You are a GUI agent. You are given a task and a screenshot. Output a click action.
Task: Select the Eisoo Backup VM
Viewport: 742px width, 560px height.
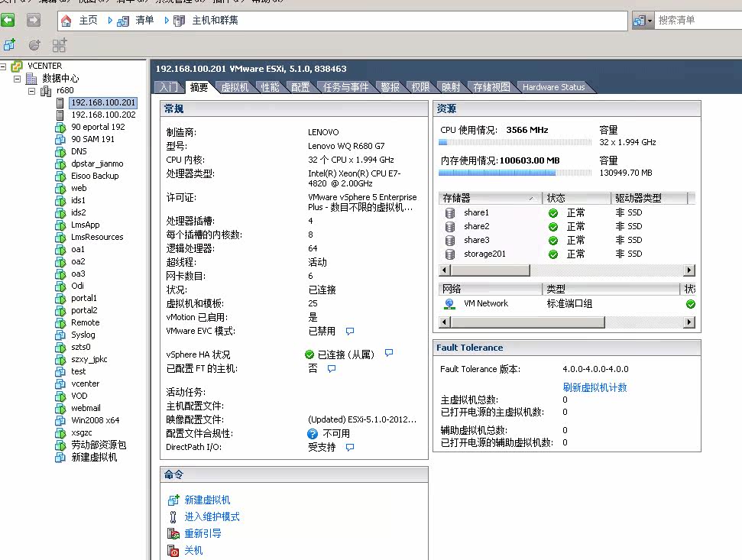tap(95, 176)
